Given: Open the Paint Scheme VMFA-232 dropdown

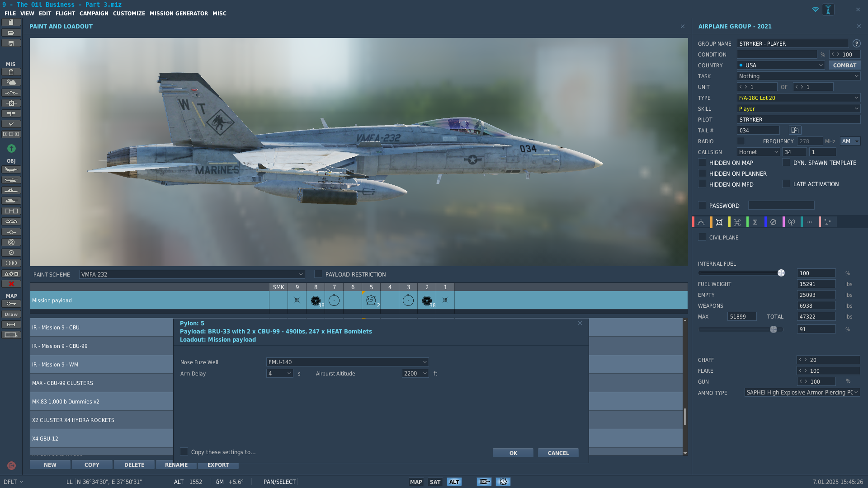Looking at the screenshot, I should point(192,274).
